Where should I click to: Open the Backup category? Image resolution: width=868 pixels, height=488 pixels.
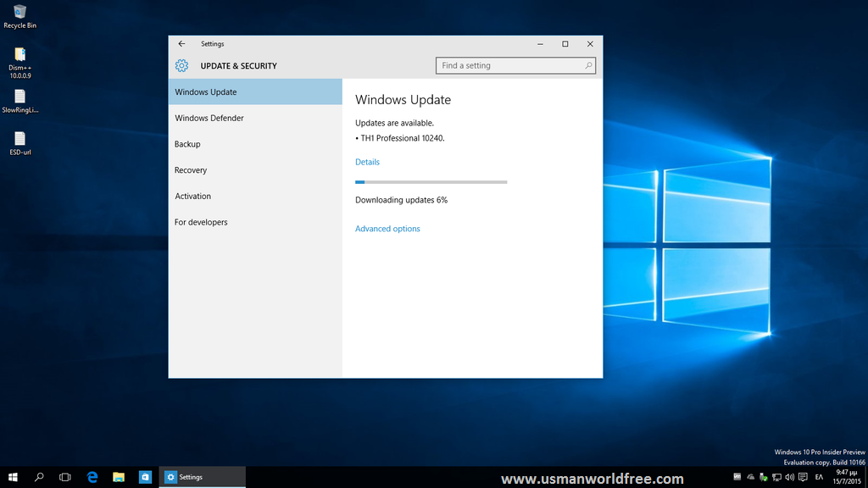[x=255, y=144]
